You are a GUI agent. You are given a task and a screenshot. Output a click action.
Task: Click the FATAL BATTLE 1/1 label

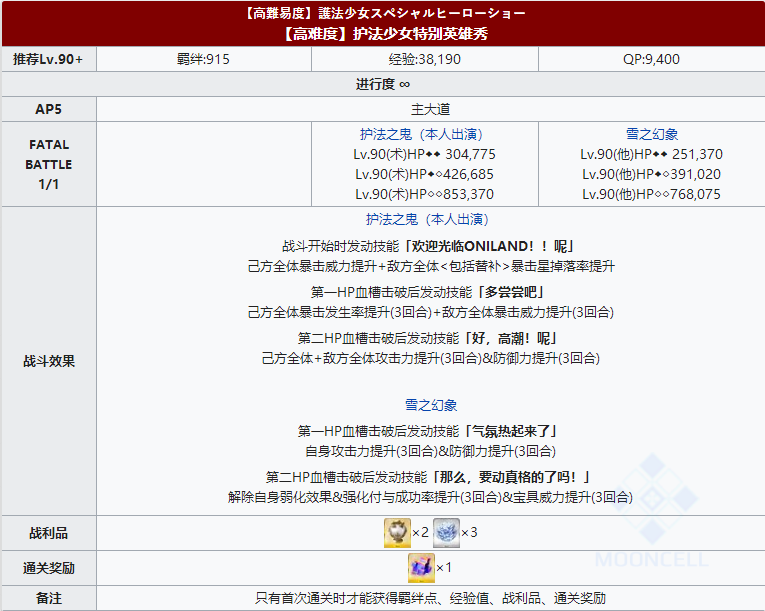click(48, 164)
